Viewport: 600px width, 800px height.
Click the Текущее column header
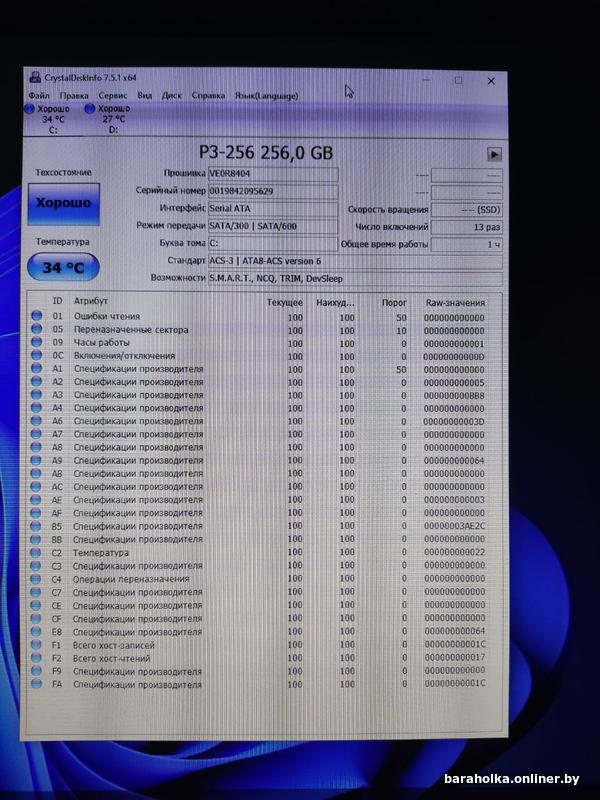[x=285, y=303]
